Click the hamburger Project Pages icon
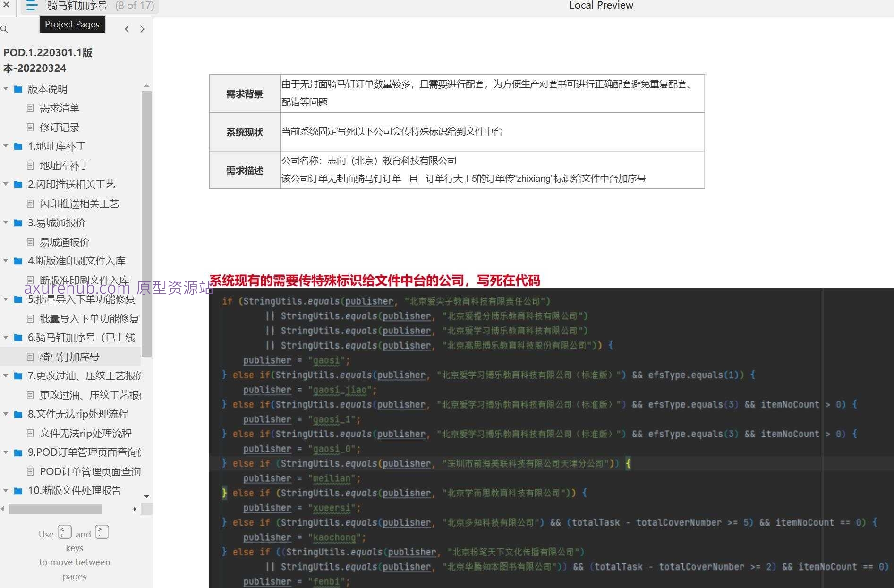The image size is (894, 588). tap(31, 6)
